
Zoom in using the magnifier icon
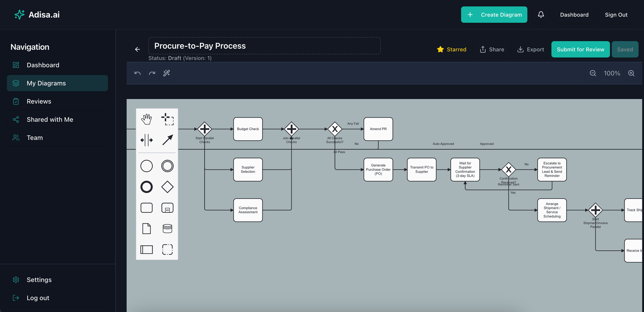pyautogui.click(x=631, y=73)
